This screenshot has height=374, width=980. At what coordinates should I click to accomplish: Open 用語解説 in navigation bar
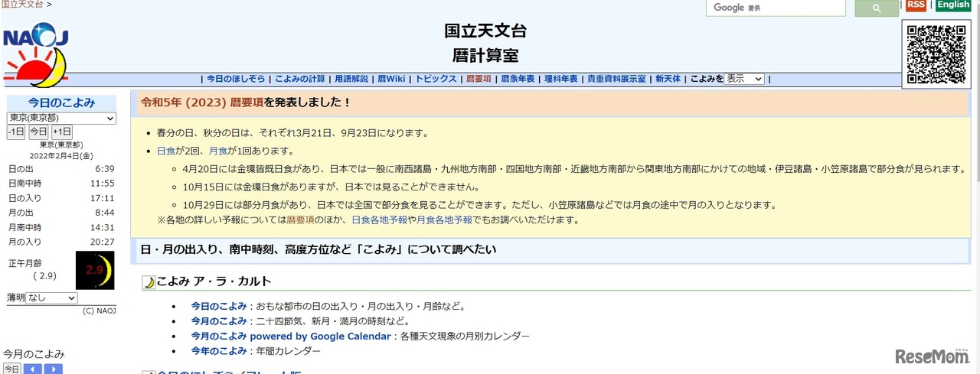[x=351, y=79]
